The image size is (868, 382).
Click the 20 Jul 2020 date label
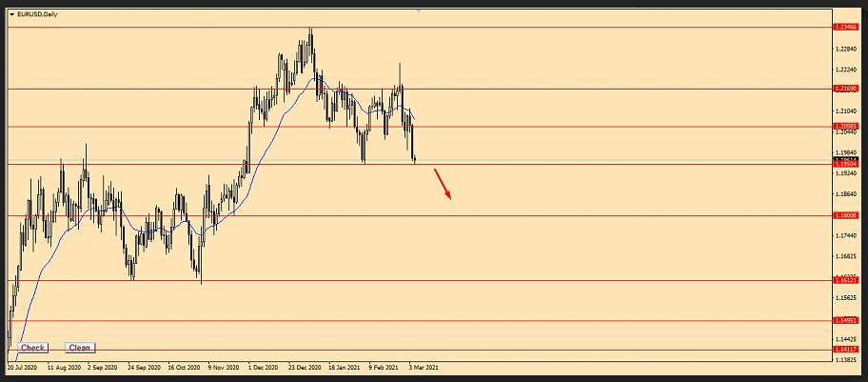(x=23, y=366)
